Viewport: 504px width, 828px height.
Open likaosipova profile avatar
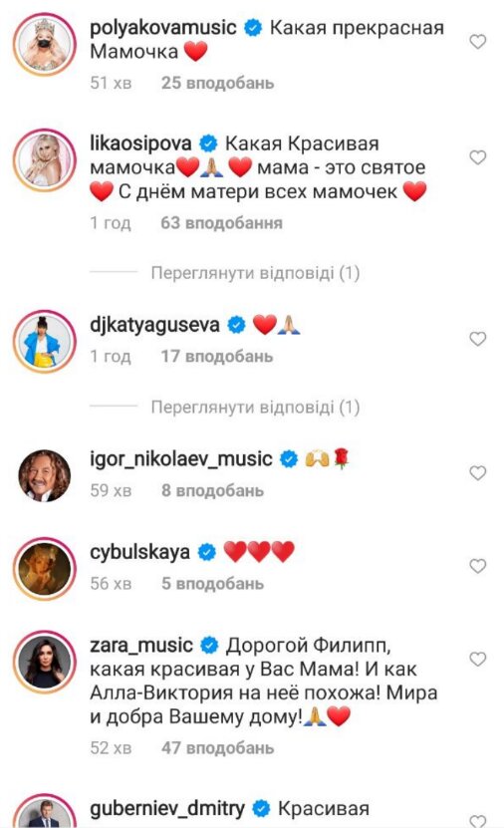coord(45,160)
